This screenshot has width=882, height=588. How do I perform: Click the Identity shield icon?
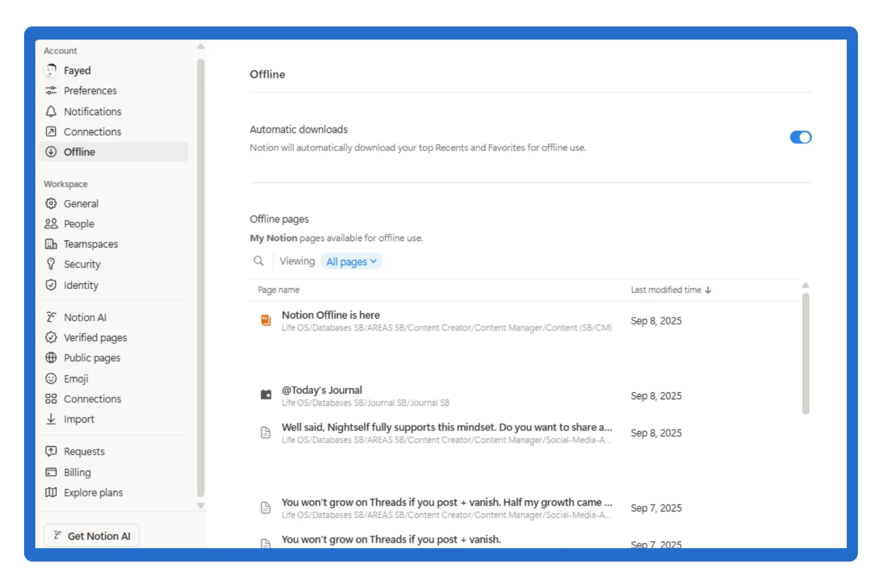tap(51, 285)
